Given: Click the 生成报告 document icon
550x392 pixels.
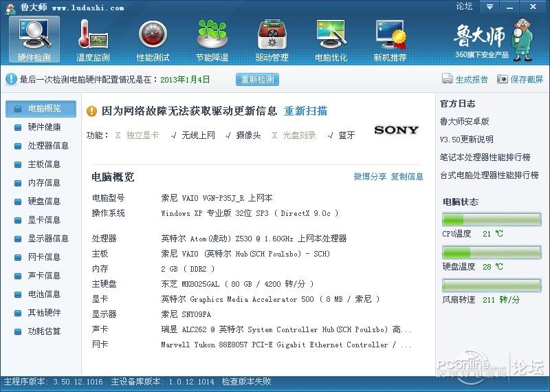Looking at the screenshot, I should click(448, 79).
